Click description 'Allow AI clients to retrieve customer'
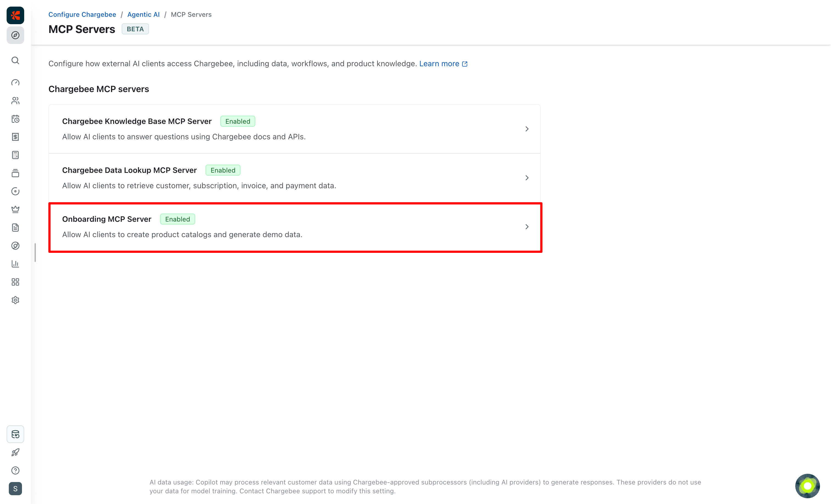Screen dimensions: 831x504 coord(199,185)
